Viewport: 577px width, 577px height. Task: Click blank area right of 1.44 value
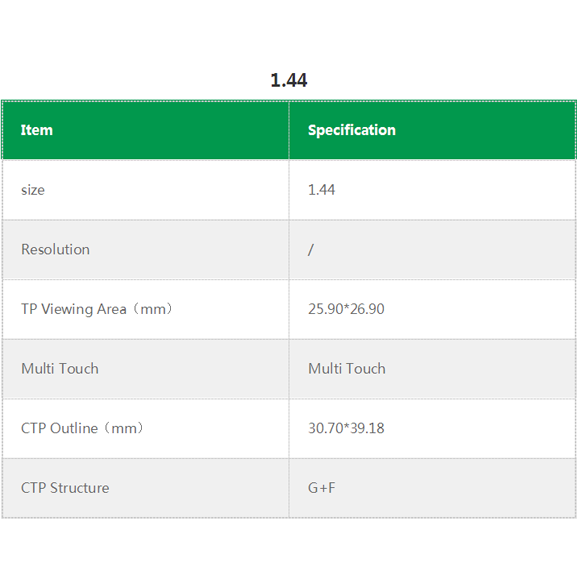pyautogui.click(x=454, y=190)
